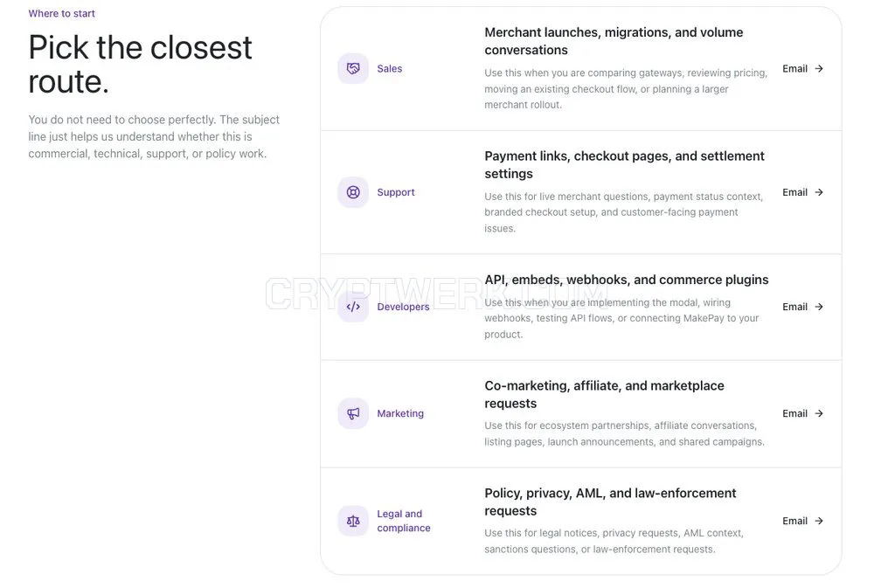874x588 pixels.
Task: Click the arrow next to Marketing Email
Action: (x=819, y=413)
